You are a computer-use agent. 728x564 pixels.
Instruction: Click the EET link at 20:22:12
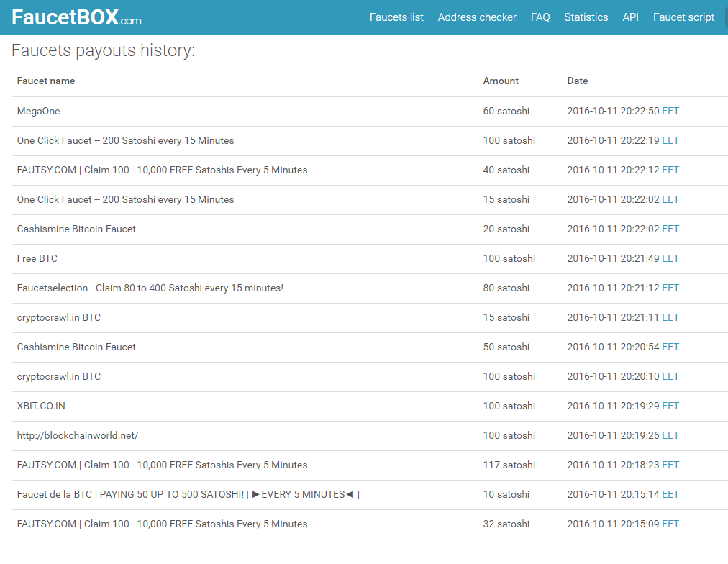point(670,170)
